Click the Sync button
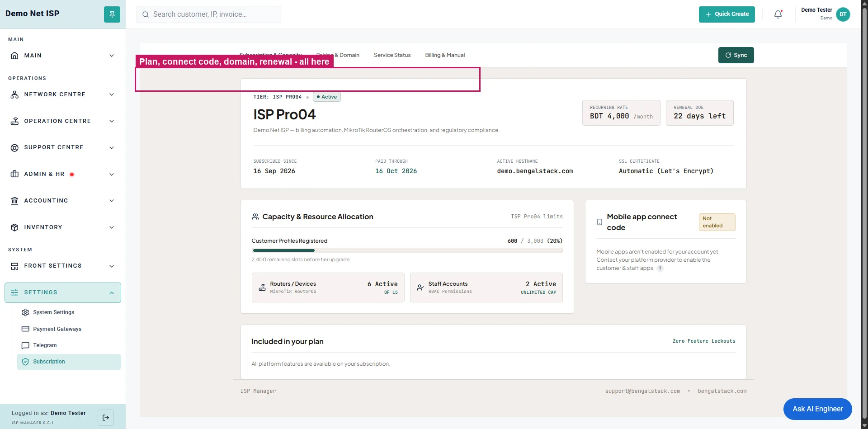The height and width of the screenshot is (429, 868). click(736, 55)
